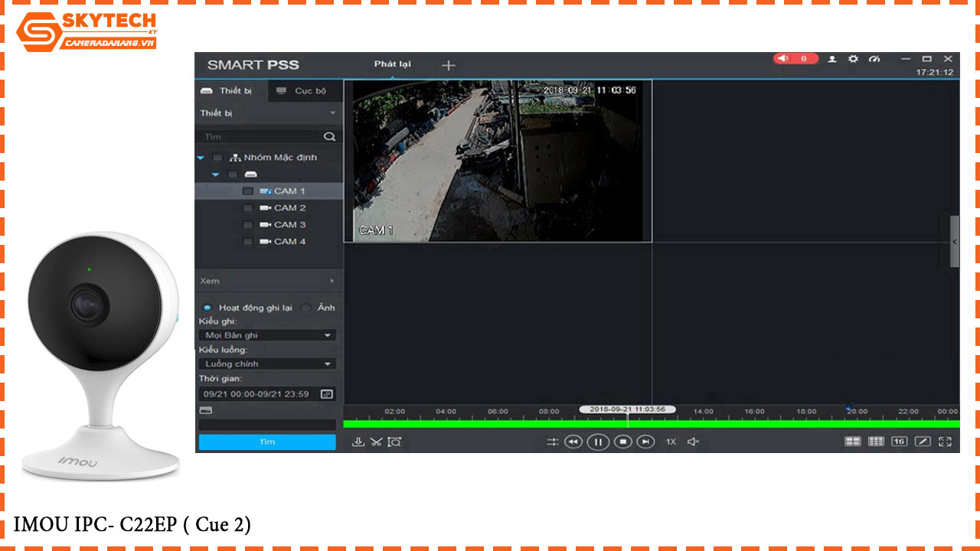Enable the CAM 3 checkbox
The image size is (980, 551).
point(247,224)
